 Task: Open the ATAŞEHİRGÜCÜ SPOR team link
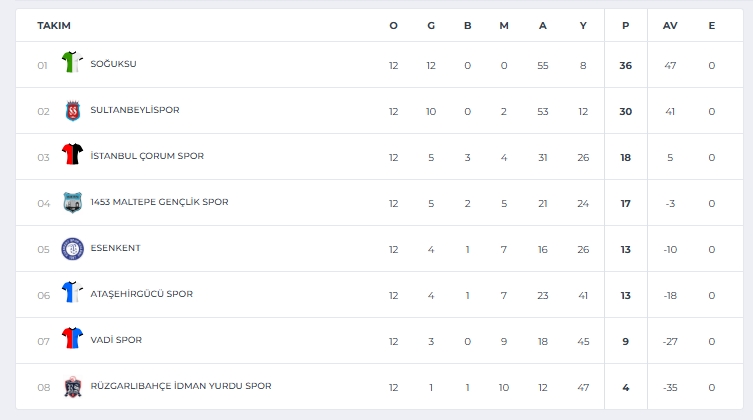pyautogui.click(x=142, y=294)
